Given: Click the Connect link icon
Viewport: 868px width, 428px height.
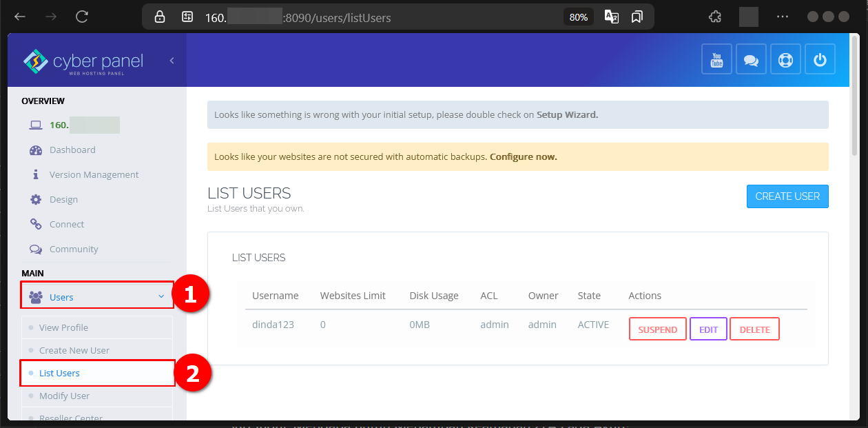Looking at the screenshot, I should coord(36,224).
